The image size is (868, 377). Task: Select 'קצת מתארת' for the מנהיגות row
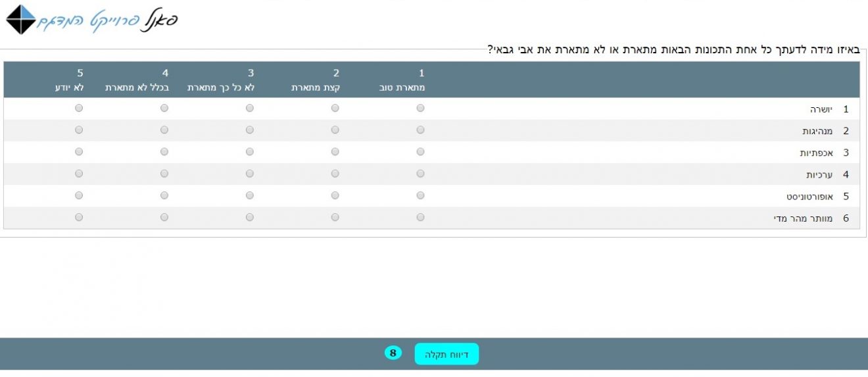point(335,130)
